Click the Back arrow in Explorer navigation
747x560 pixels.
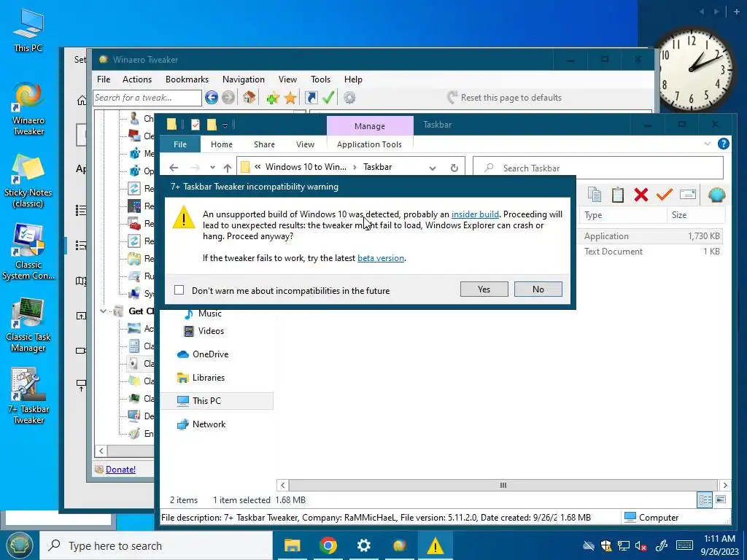[x=174, y=168]
